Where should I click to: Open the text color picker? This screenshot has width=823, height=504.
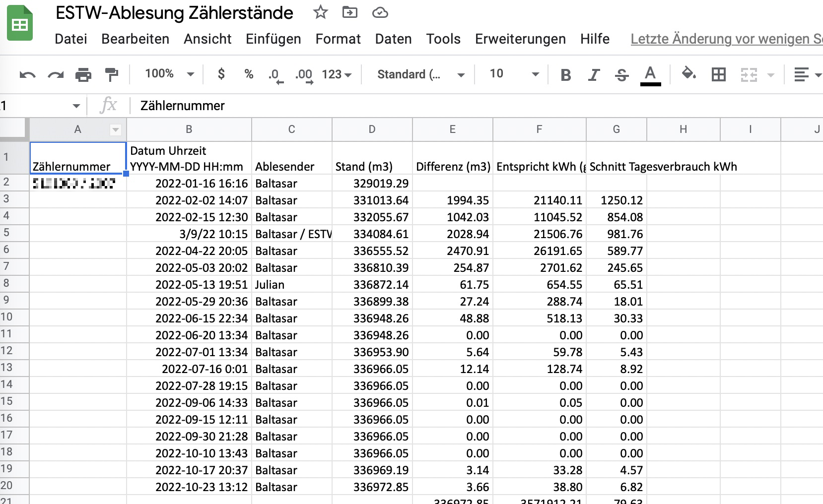coord(650,75)
